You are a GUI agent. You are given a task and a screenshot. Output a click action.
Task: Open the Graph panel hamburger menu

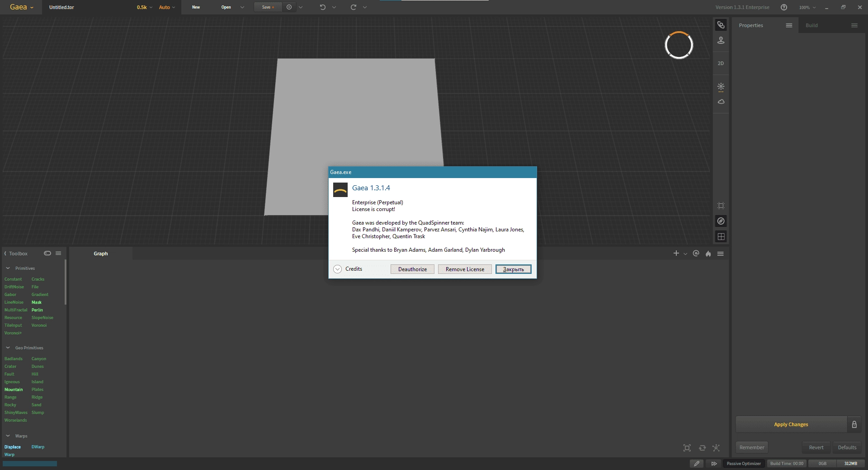point(721,254)
